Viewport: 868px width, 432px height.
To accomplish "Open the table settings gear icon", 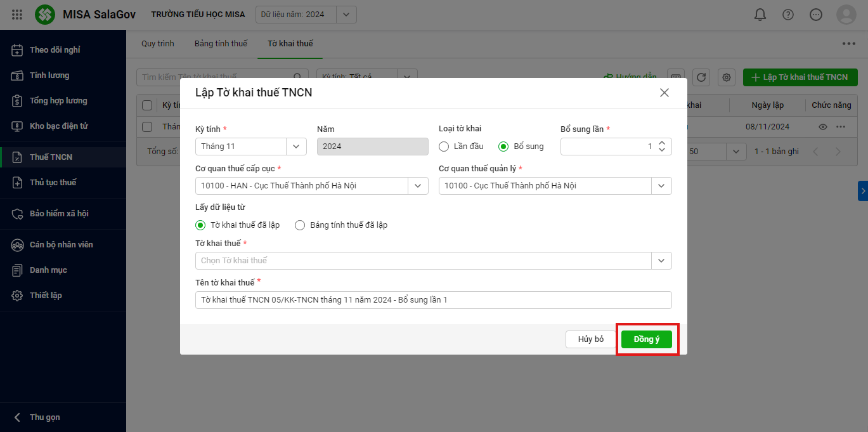I will point(726,77).
